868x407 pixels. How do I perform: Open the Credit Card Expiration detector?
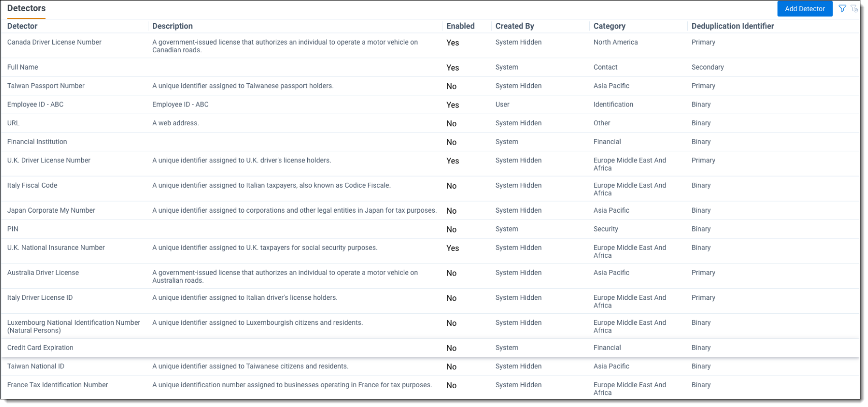(x=40, y=348)
